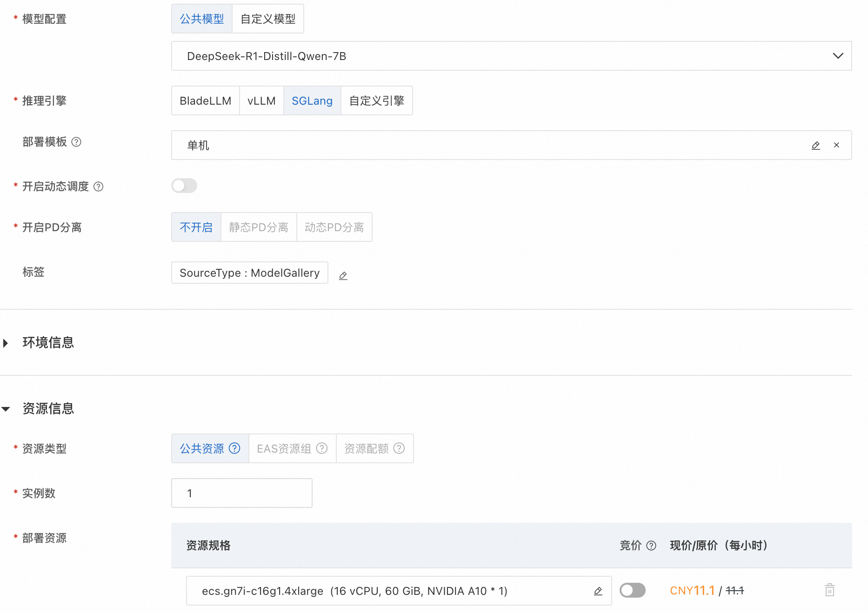Select SGLang inference engine

point(312,101)
